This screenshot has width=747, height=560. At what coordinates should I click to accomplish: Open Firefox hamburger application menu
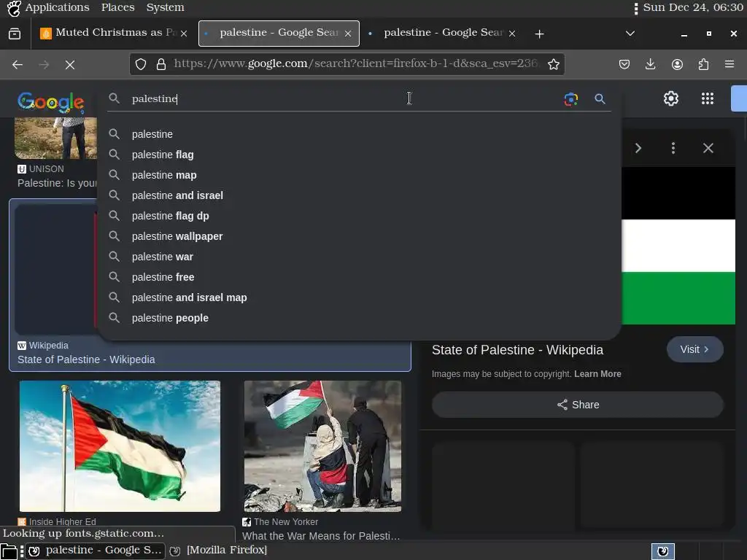pos(729,64)
